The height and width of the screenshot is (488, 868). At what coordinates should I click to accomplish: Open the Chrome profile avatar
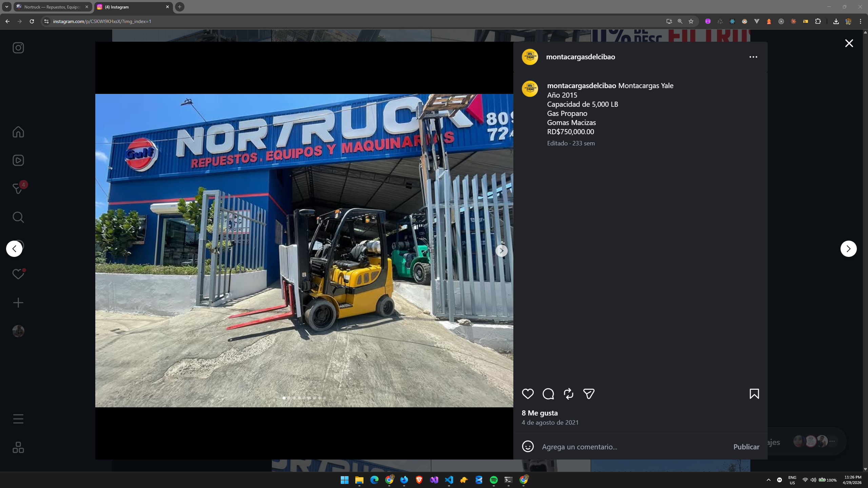pos(848,21)
